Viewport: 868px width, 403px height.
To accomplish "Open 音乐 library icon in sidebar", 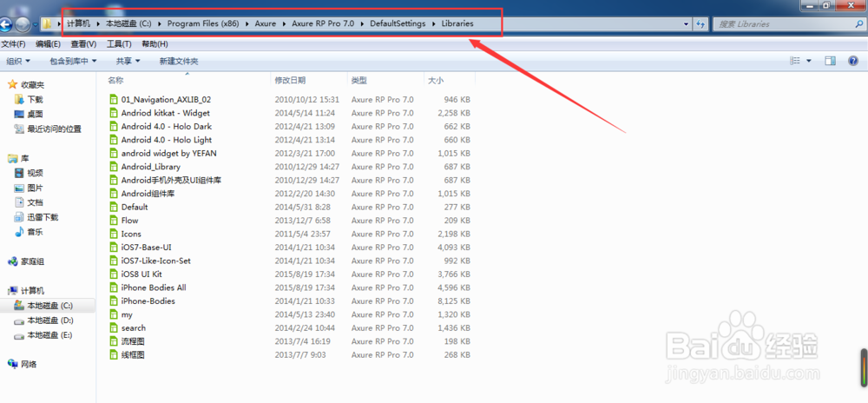I will (x=18, y=232).
